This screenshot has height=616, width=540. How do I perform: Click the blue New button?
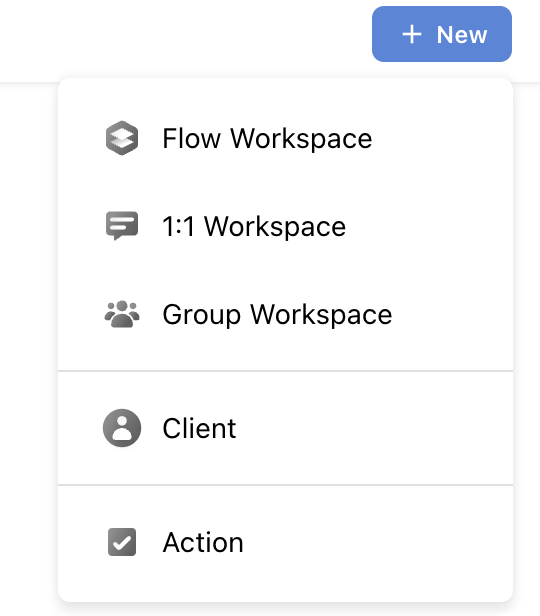442,34
